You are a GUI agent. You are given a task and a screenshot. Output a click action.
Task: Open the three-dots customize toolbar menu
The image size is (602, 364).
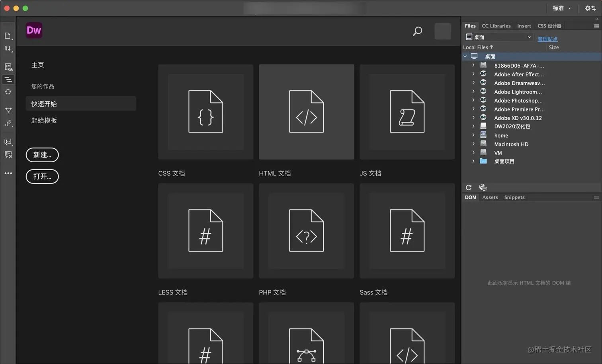pyautogui.click(x=8, y=173)
